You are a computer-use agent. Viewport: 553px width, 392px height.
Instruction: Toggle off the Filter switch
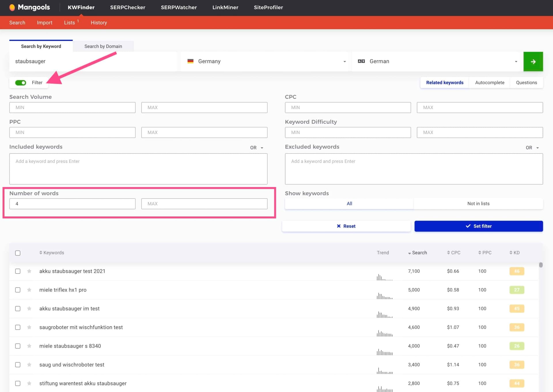20,83
